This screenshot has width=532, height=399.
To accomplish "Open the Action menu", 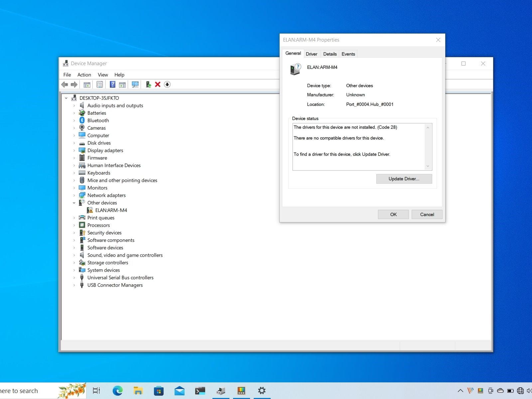I will point(84,75).
